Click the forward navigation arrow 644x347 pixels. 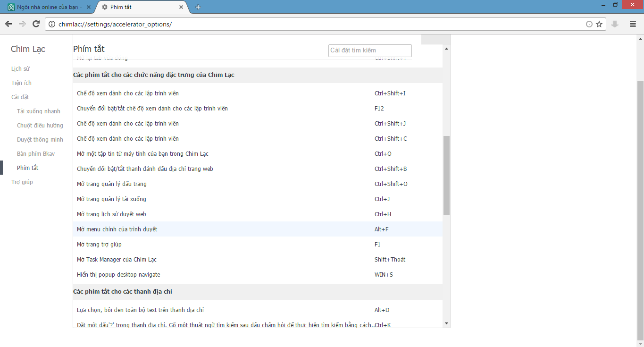click(x=22, y=24)
